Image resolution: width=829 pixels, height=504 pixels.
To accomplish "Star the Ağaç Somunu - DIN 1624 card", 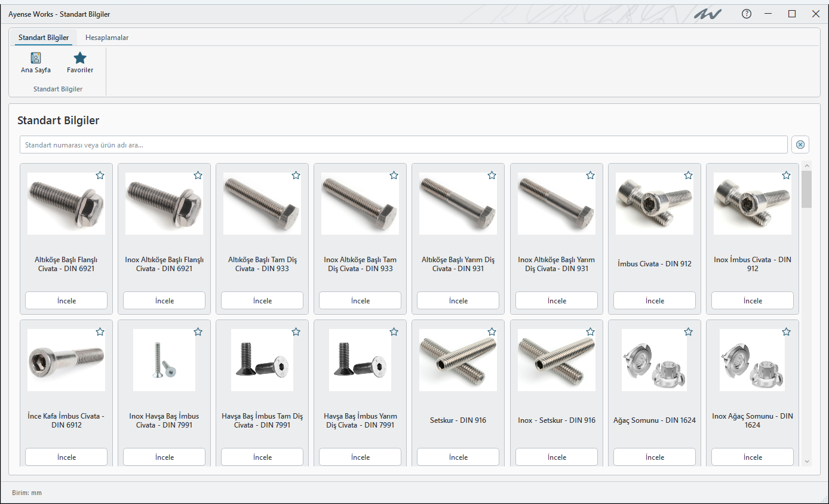I will coord(688,331).
